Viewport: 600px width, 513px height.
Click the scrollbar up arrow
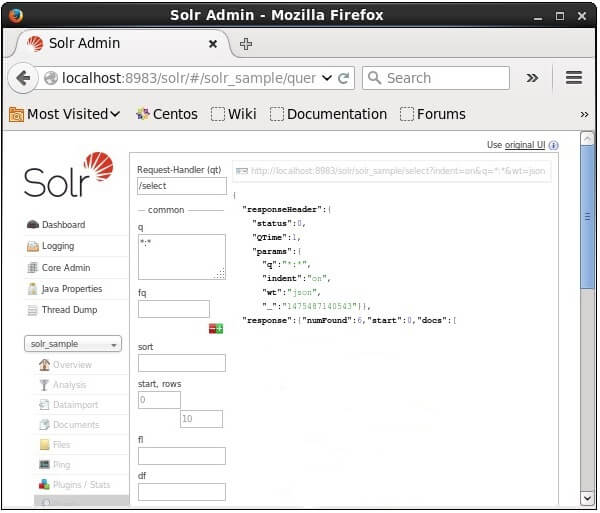[587, 138]
